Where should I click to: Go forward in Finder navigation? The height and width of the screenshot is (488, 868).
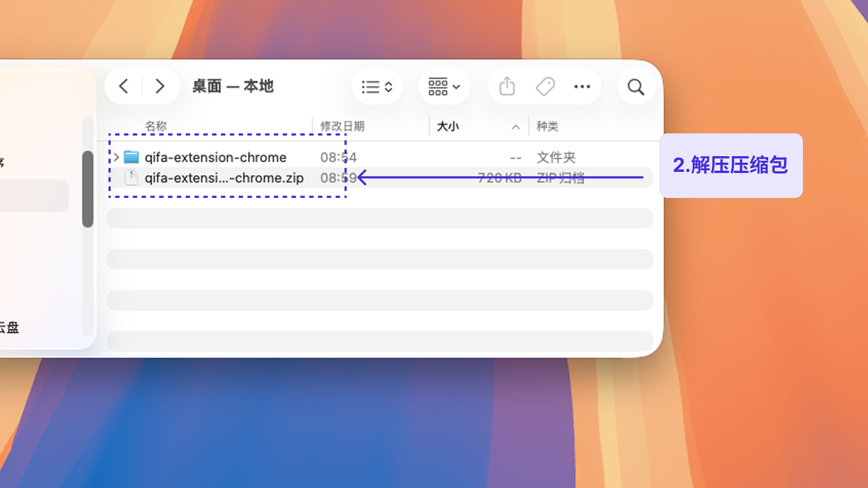click(159, 86)
